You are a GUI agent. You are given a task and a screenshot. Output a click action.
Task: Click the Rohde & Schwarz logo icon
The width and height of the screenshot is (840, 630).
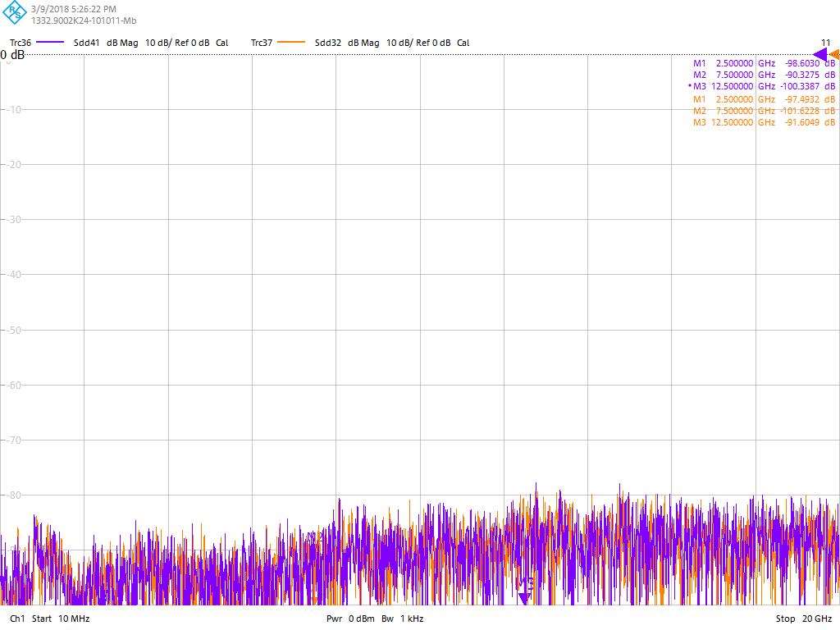click(x=14, y=14)
